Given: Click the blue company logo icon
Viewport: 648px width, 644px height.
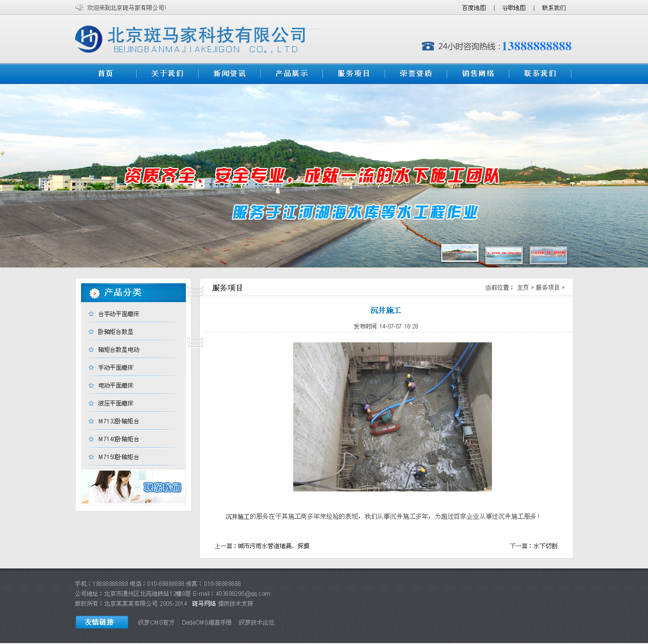Looking at the screenshot, I should 88,39.
